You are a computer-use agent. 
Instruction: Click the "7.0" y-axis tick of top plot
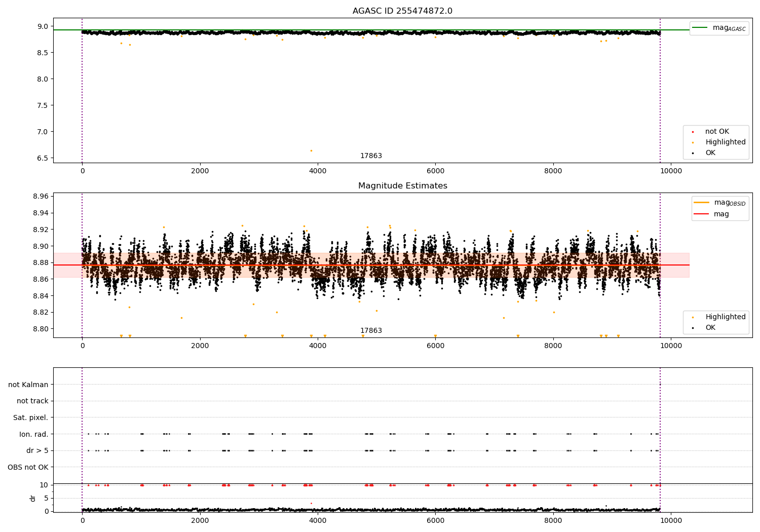[43, 132]
